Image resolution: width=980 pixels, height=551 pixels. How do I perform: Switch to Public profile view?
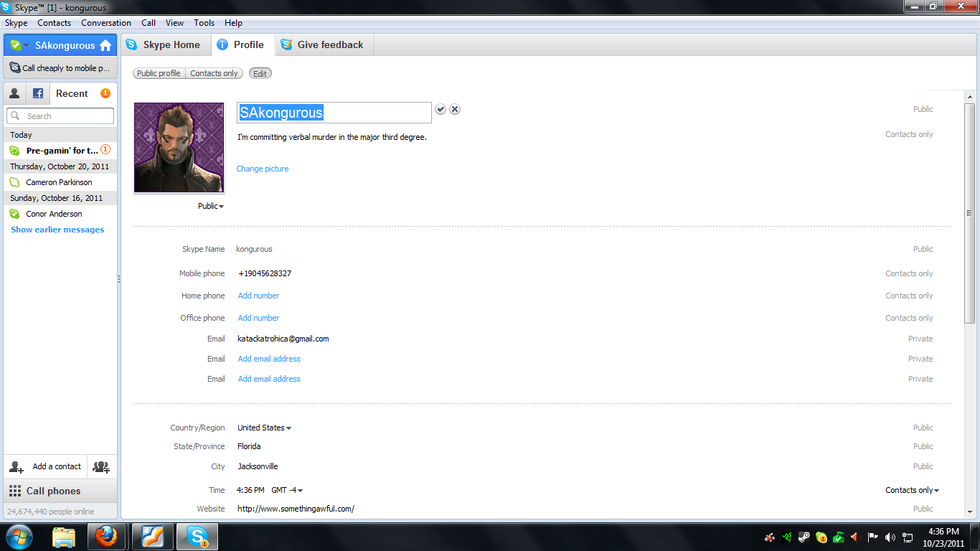(x=159, y=73)
